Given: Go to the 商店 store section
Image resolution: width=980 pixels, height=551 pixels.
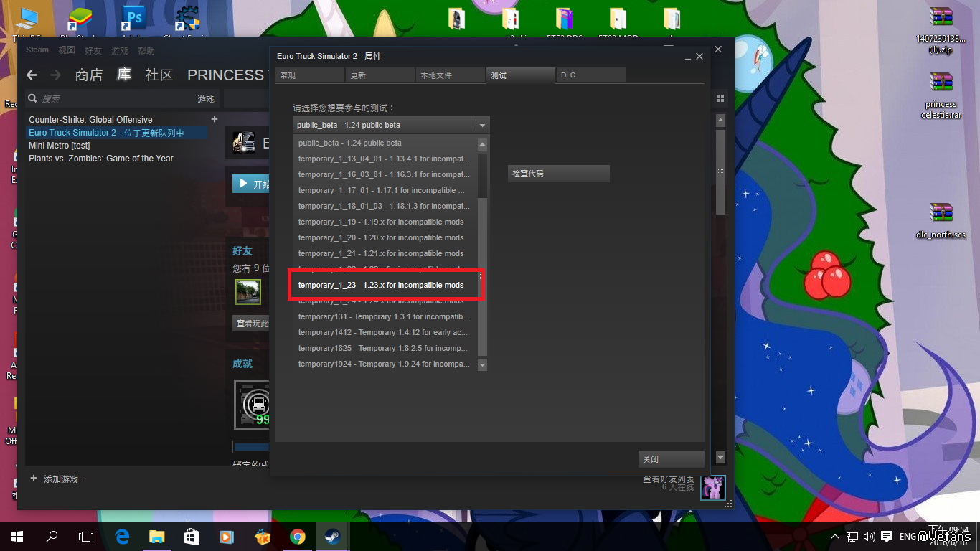Looking at the screenshot, I should coord(89,75).
